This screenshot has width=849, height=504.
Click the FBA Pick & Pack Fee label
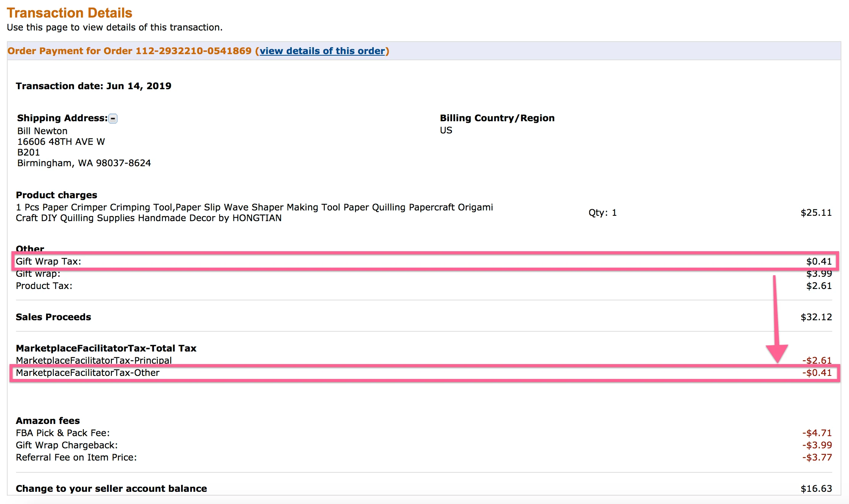pyautogui.click(x=63, y=433)
